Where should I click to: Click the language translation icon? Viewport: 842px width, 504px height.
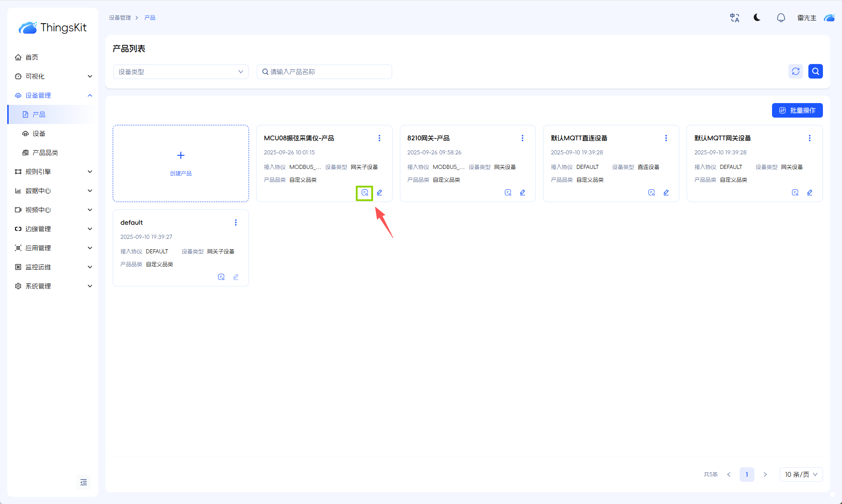[734, 18]
